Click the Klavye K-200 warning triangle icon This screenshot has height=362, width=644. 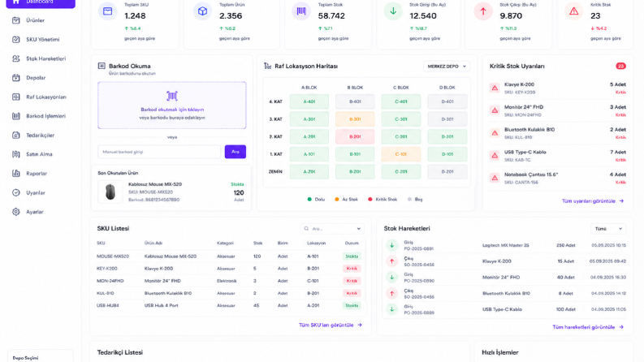(x=495, y=88)
